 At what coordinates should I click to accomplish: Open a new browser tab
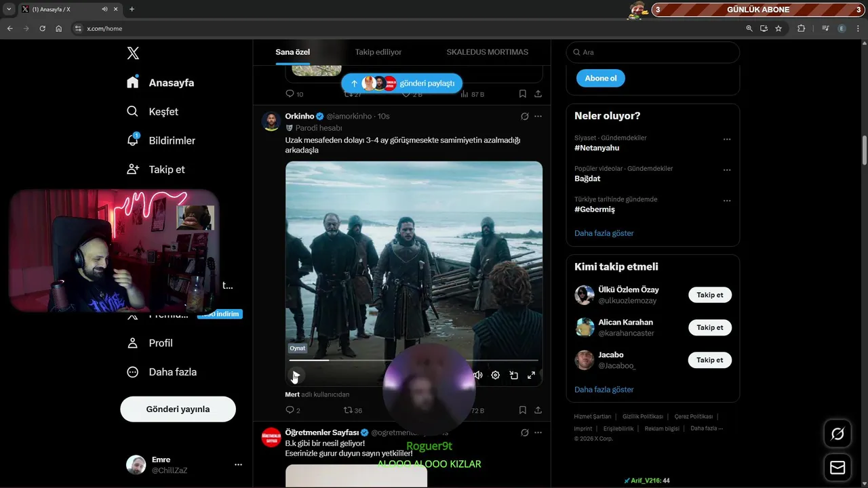(132, 9)
